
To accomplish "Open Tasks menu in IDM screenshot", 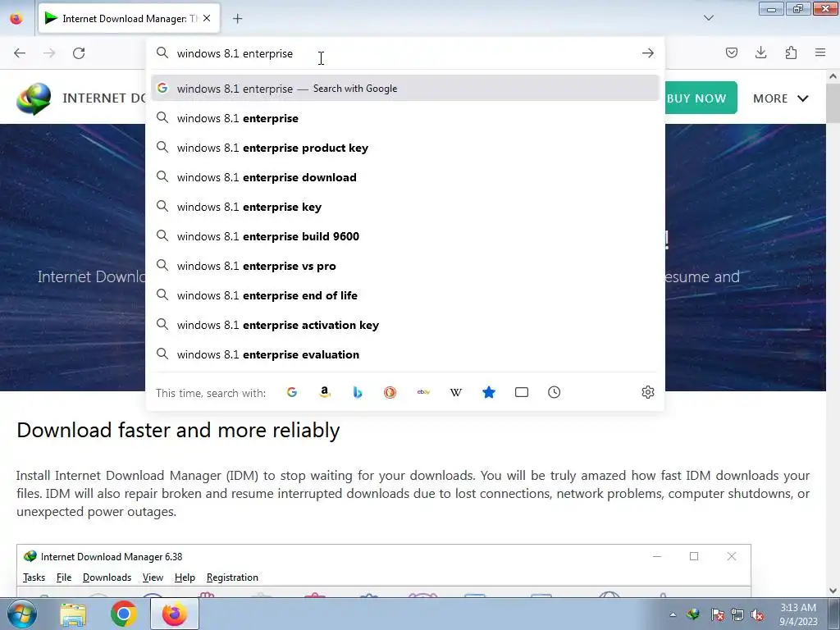I will [34, 577].
